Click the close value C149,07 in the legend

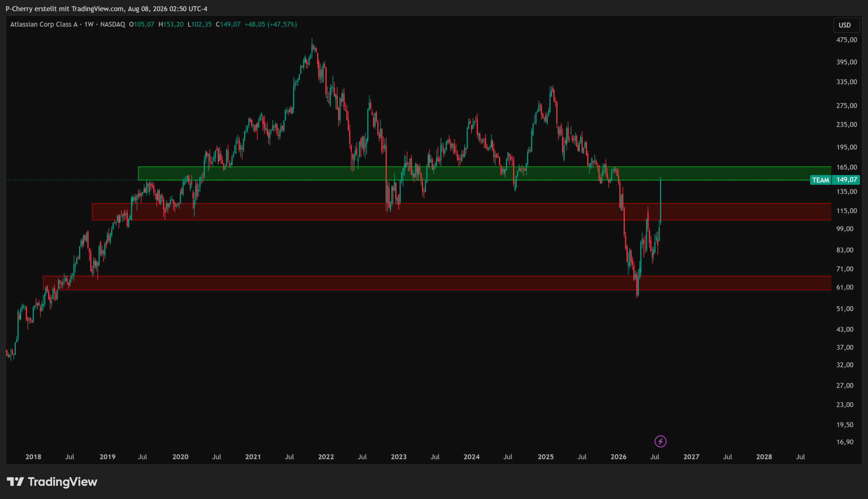coord(228,24)
